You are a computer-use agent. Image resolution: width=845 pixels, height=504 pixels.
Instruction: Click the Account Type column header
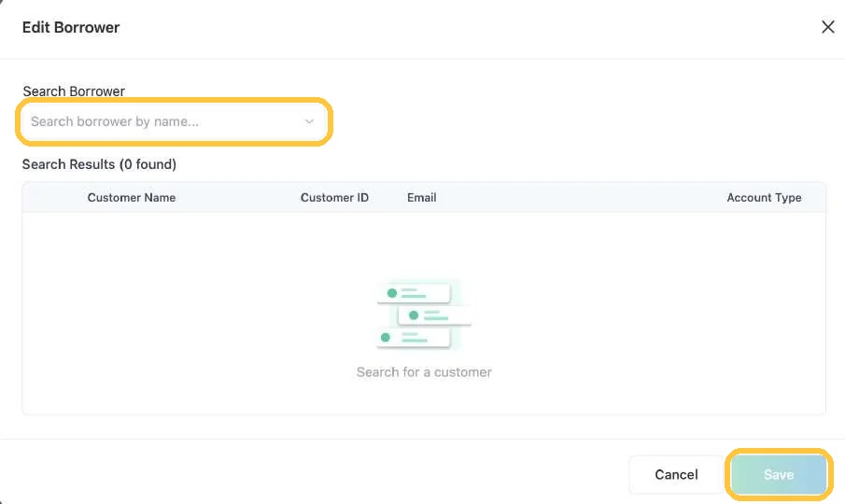[x=764, y=198]
